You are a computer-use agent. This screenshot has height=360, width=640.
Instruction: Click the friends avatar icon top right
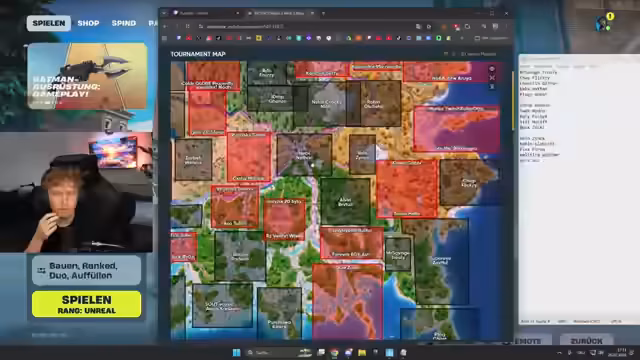point(603,23)
